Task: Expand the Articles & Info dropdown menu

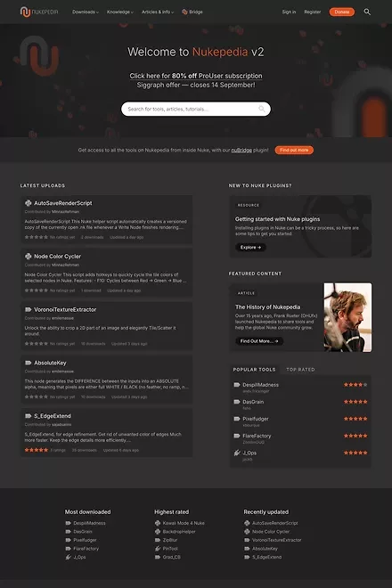Action: pos(158,12)
